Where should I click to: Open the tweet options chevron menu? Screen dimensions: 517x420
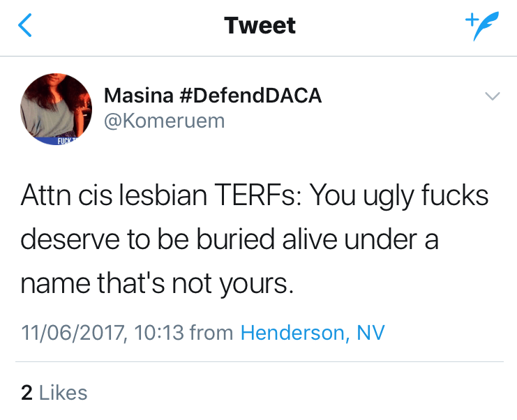492,97
